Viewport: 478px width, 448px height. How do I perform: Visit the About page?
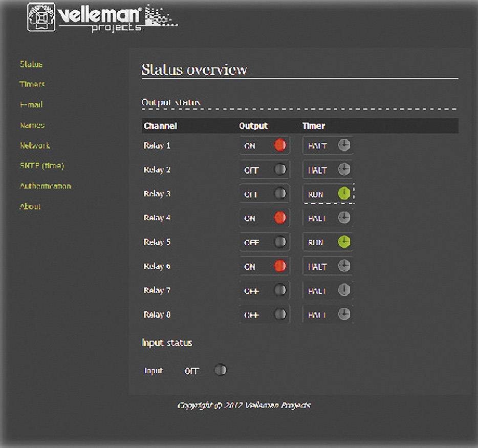pos(29,206)
